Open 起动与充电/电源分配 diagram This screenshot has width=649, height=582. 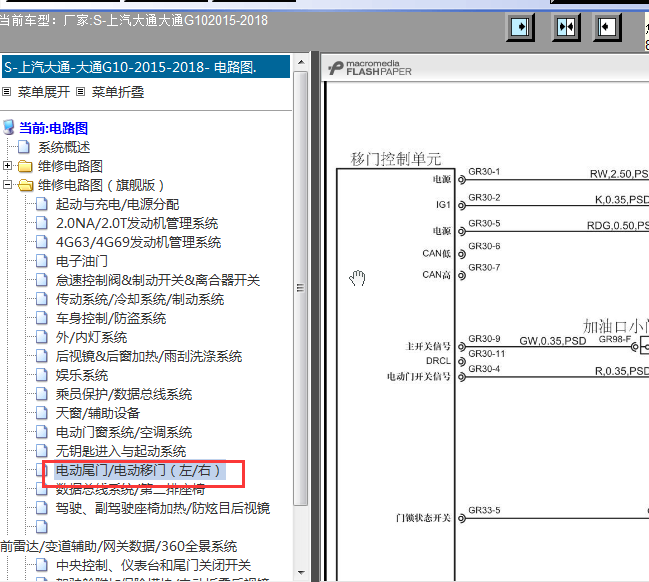tap(118, 204)
